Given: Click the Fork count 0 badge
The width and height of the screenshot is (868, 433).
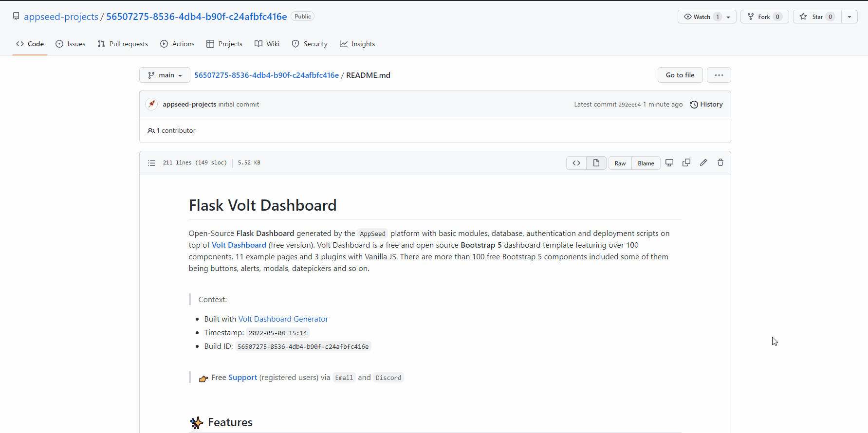Looking at the screenshot, I should pyautogui.click(x=777, y=17).
